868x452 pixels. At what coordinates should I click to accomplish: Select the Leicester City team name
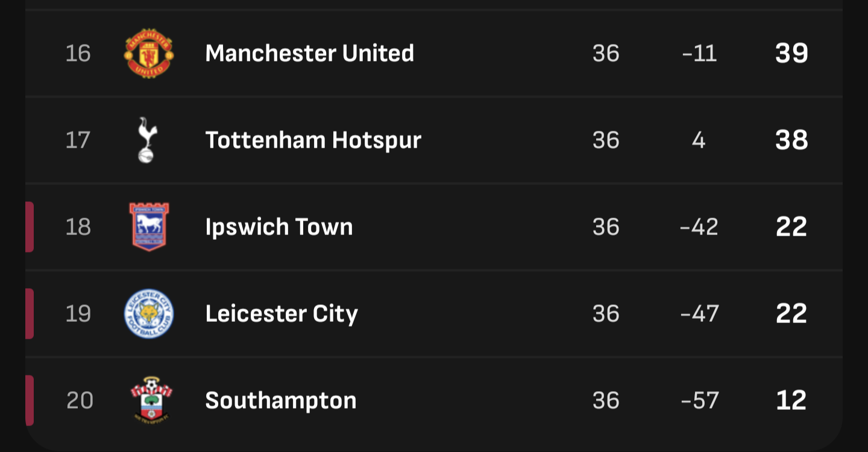[x=281, y=314]
